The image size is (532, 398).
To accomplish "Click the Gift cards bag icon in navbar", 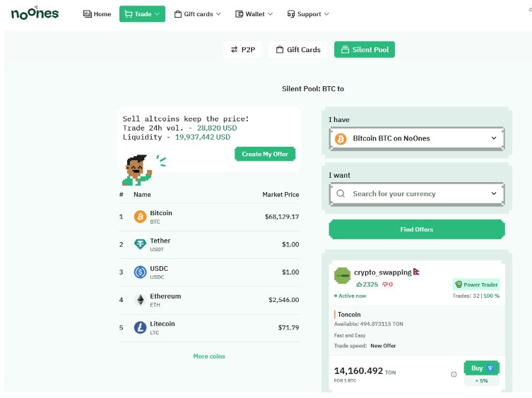I will pyautogui.click(x=178, y=14).
